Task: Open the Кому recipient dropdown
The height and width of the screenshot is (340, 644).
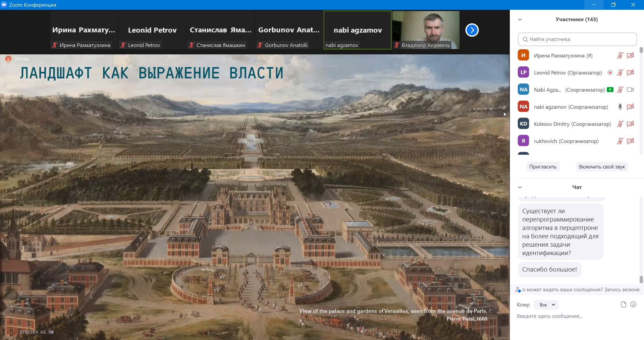Action: click(546, 305)
